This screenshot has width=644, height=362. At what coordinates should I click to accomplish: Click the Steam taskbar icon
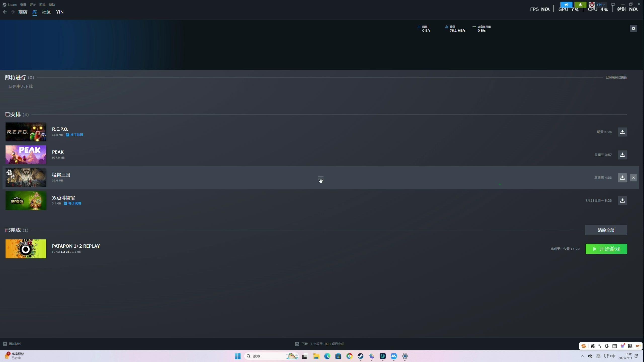360,356
